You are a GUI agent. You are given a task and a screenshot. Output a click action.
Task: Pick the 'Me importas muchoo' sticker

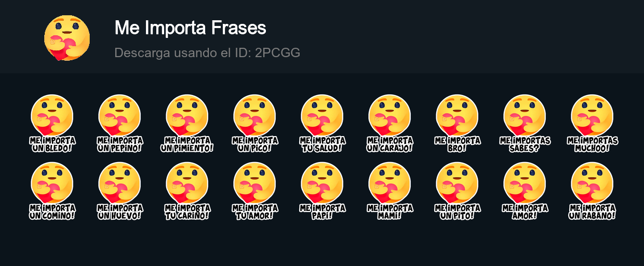pyautogui.click(x=592, y=124)
